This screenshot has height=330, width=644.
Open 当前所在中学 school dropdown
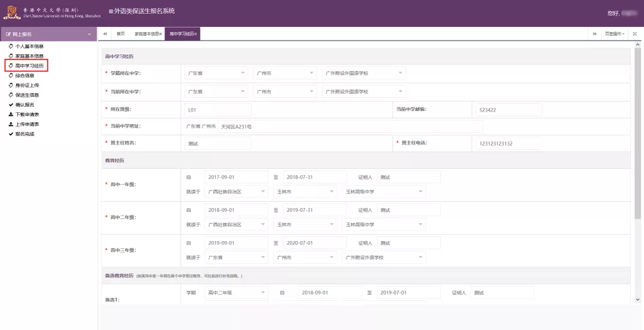coord(364,92)
